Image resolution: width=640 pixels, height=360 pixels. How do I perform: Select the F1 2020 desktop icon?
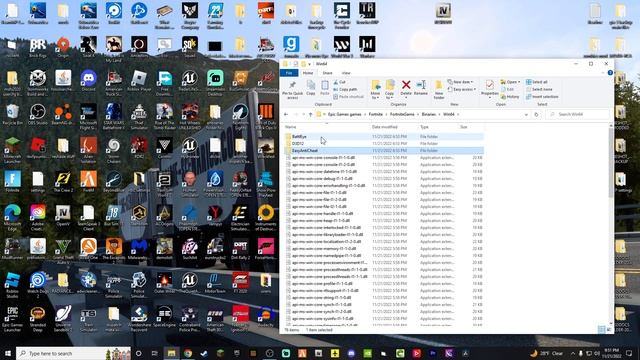[x=240, y=283]
